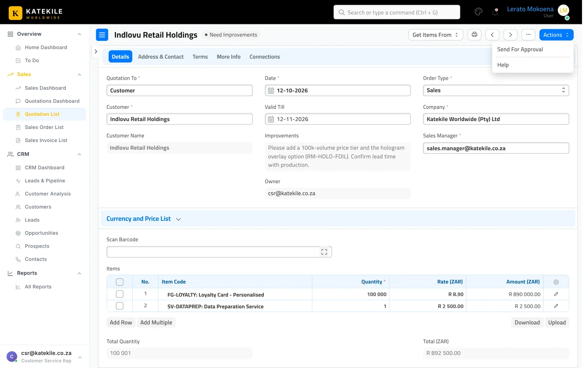This screenshot has height=368, width=588.
Task: Click the Katekile K logo
Action: coord(15,13)
